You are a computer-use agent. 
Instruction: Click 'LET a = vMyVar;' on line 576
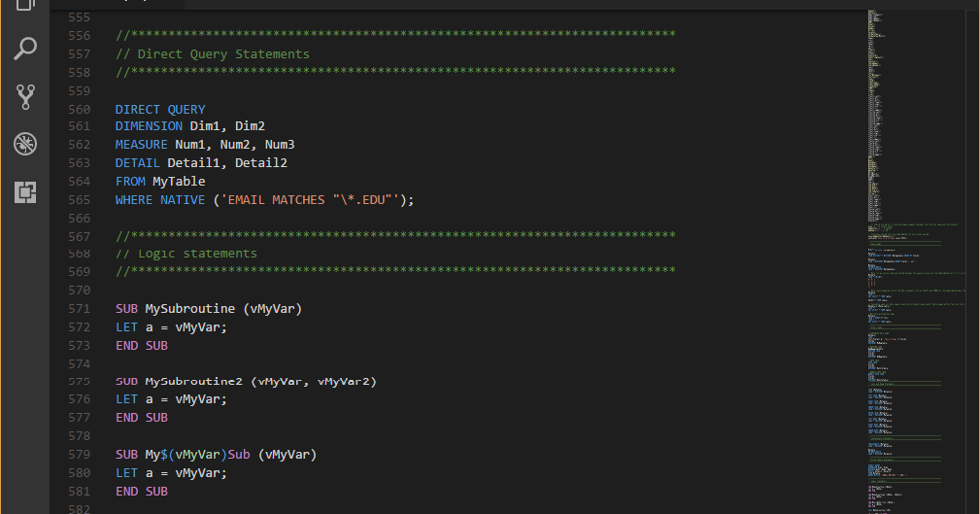[171, 399]
